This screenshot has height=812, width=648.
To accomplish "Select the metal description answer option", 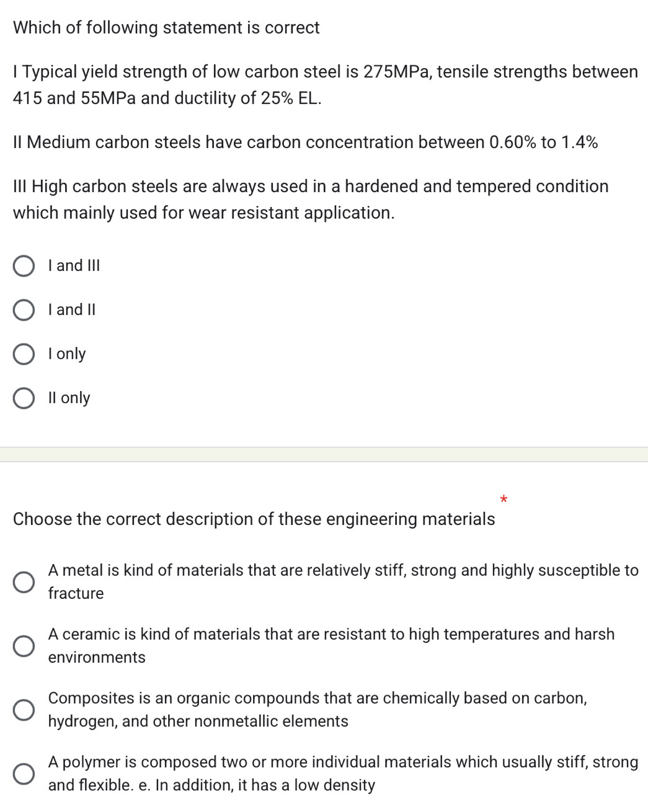I will pyautogui.click(x=24, y=581).
